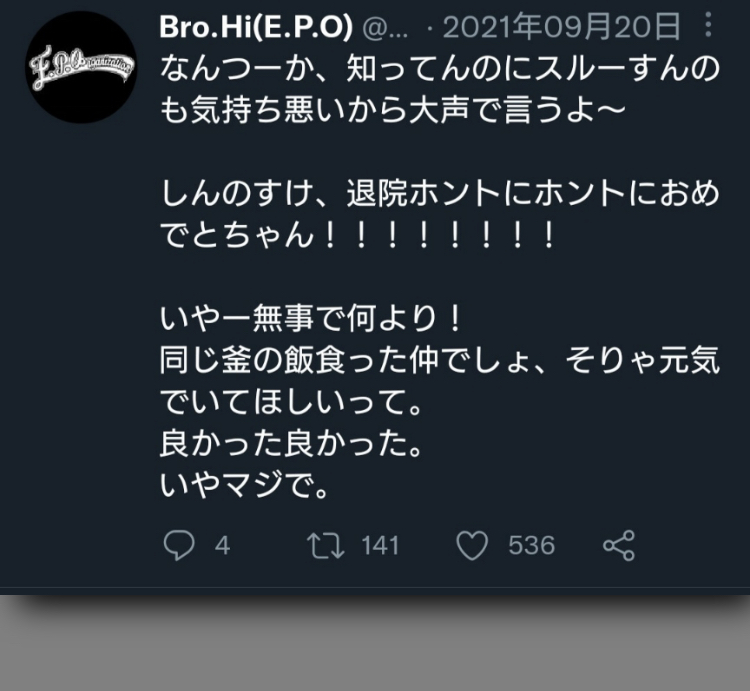
Task: Click the text 良かった良かった。
Action: click(x=291, y=443)
